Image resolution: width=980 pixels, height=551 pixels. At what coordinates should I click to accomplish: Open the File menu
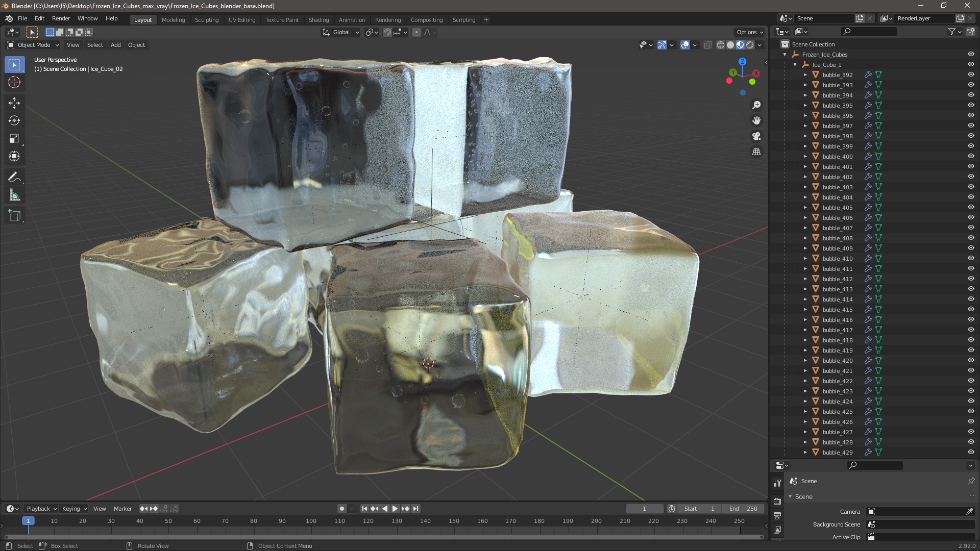coord(22,18)
